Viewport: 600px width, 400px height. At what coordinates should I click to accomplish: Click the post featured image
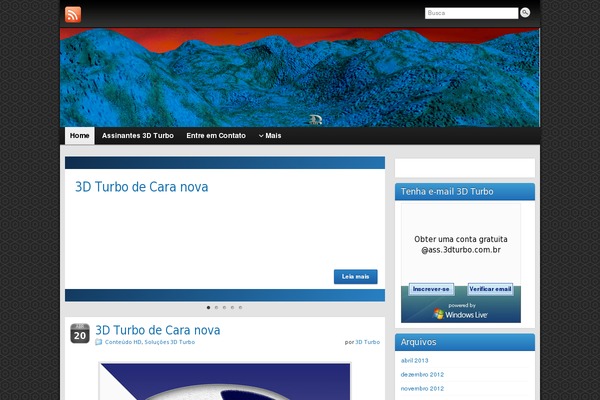point(225,381)
